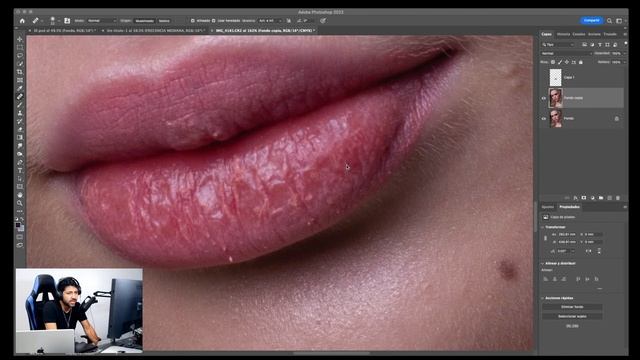Image resolution: width=640 pixels, height=360 pixels.
Task: Toggle lock image pixels brush icon
Action: 560,62
